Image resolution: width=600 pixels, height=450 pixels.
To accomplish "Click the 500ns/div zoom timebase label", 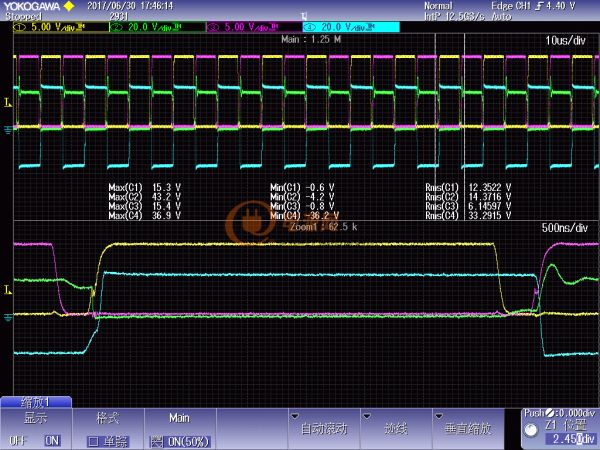I will pyautogui.click(x=564, y=228).
